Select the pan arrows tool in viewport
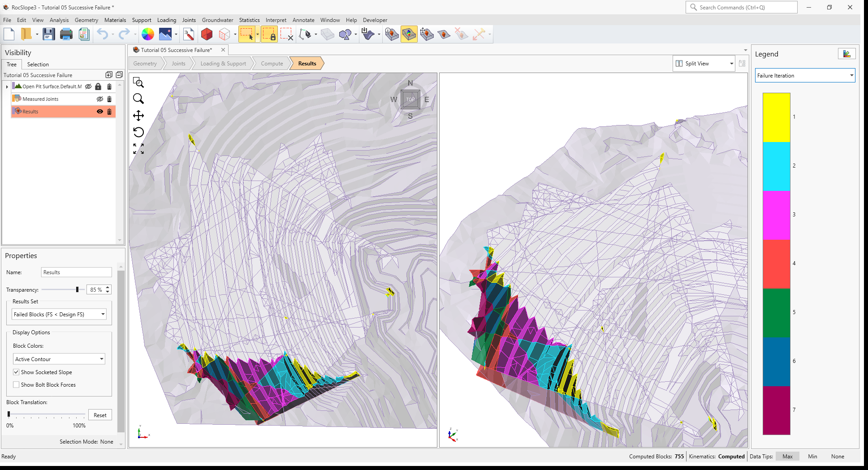This screenshot has height=470, width=868. coord(138,116)
